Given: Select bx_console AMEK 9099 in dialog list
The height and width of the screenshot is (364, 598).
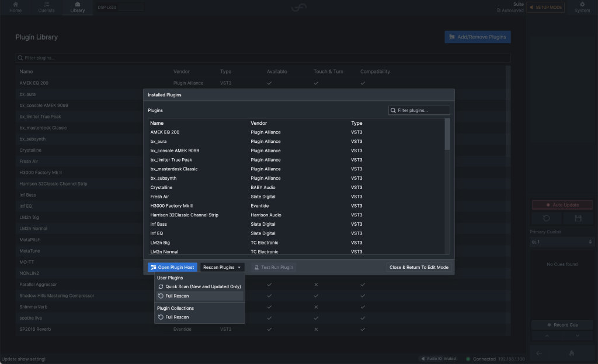Looking at the screenshot, I should pyautogui.click(x=296, y=150).
